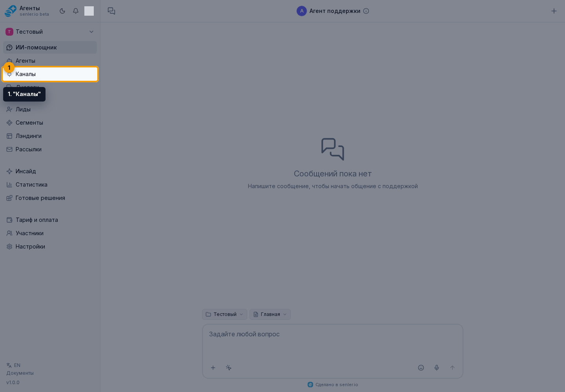The height and width of the screenshot is (392, 565).
Task: Open the Каналы sidebar item
Action: point(50,74)
